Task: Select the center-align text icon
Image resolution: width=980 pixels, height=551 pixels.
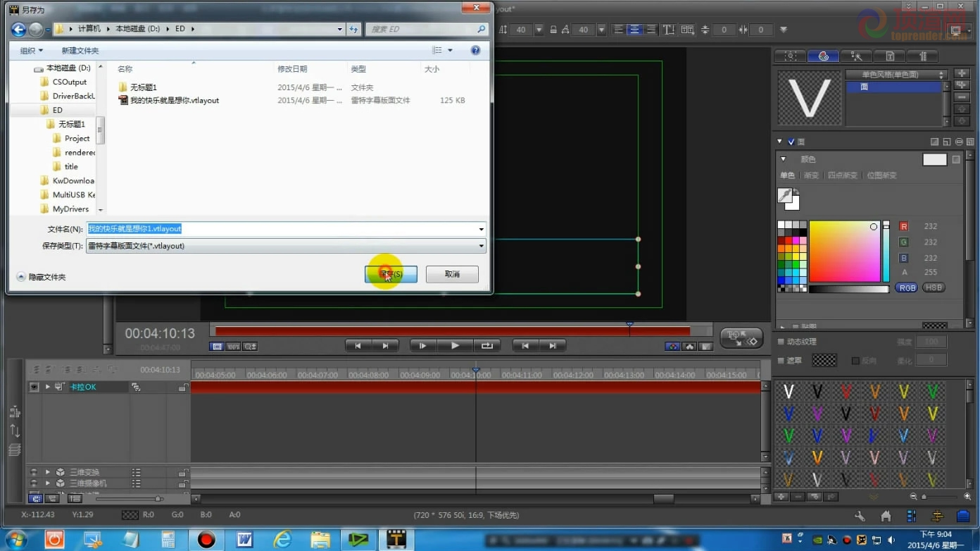Action: coord(635,30)
